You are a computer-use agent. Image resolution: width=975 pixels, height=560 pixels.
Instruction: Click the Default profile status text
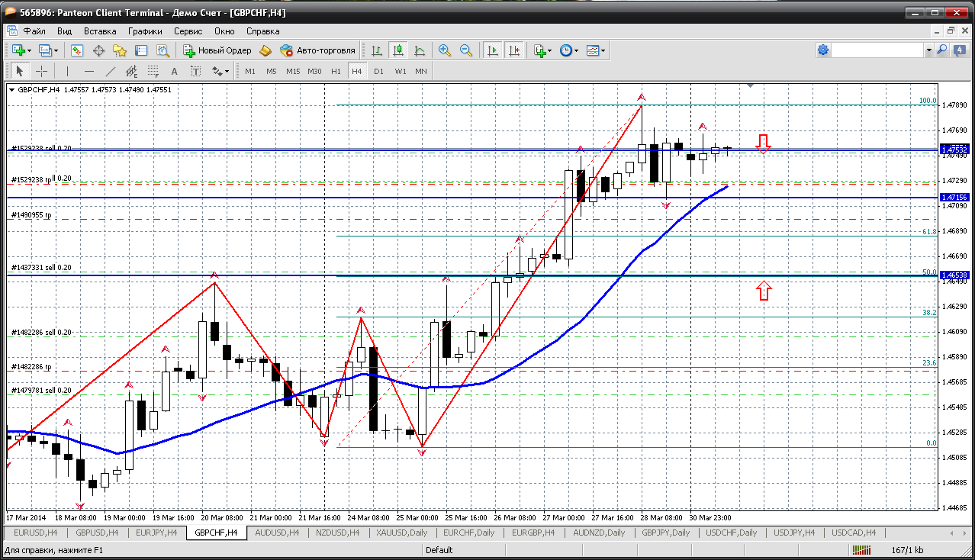tap(439, 549)
